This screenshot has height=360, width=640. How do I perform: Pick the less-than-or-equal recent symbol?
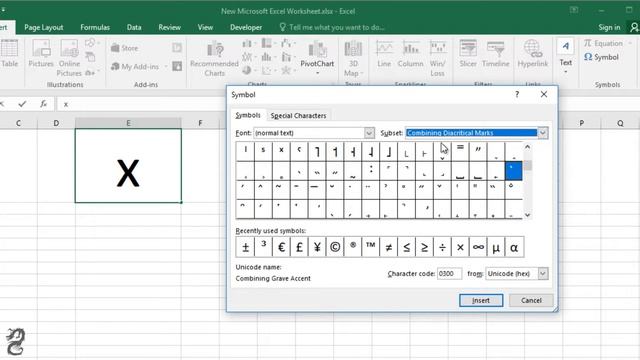(407, 247)
